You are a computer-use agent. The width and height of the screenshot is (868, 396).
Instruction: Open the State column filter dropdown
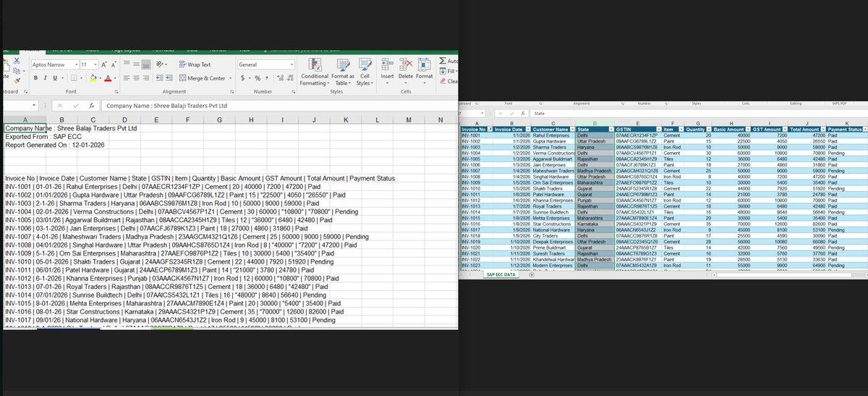pos(610,130)
